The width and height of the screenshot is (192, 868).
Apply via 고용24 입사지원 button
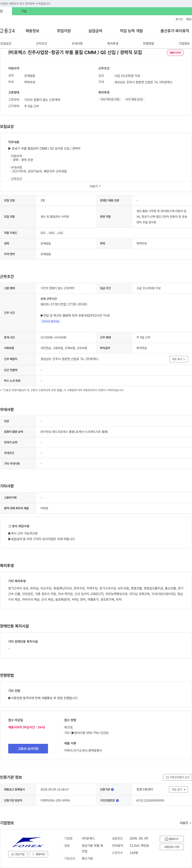pyautogui.click(x=28, y=748)
